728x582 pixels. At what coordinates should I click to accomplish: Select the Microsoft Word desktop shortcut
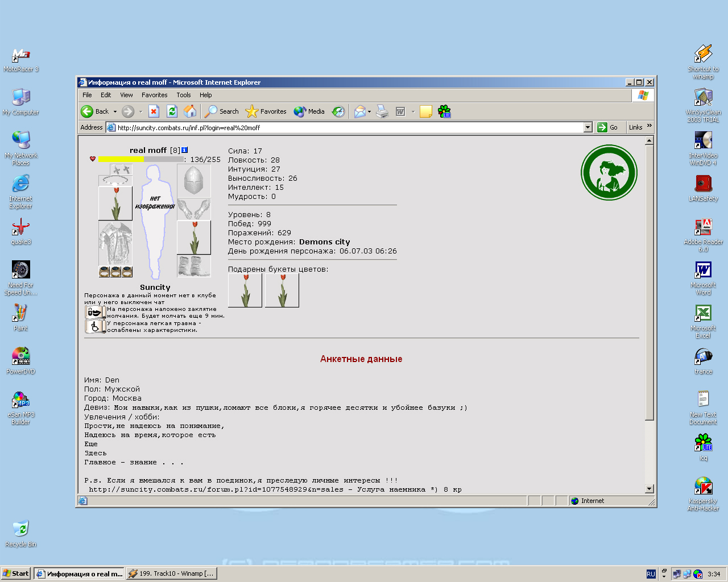[x=704, y=278]
